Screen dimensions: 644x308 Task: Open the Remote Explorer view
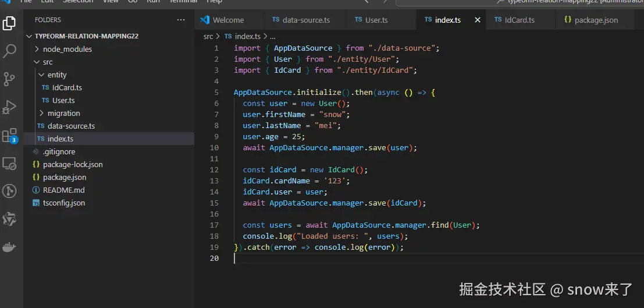pos(9,163)
